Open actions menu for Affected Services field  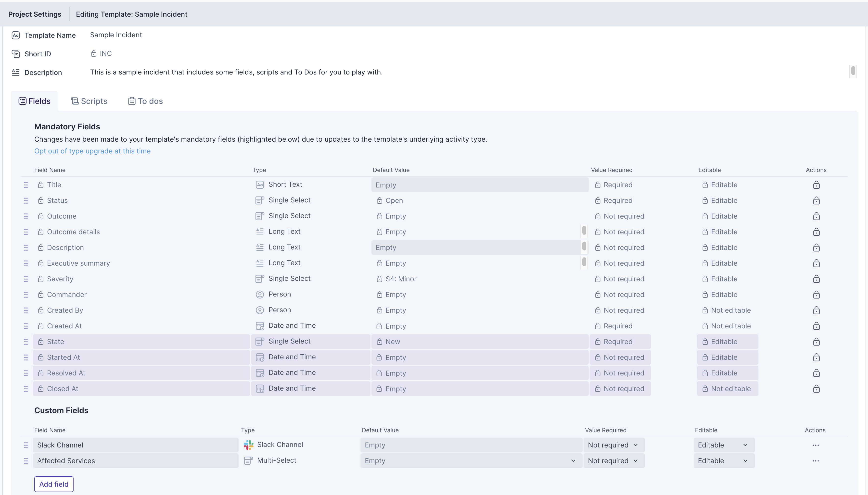(816, 461)
